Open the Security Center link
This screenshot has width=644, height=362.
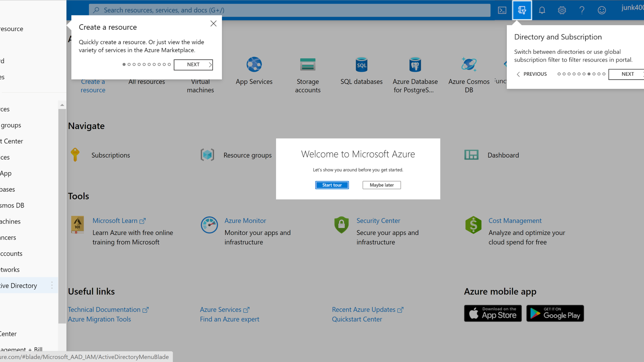tap(378, 221)
